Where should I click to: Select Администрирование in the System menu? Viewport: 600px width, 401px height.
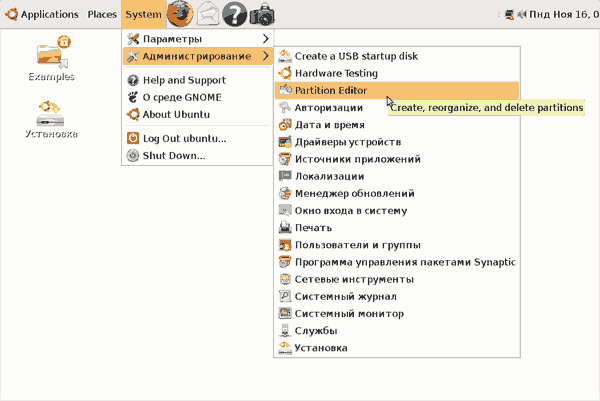tap(197, 56)
